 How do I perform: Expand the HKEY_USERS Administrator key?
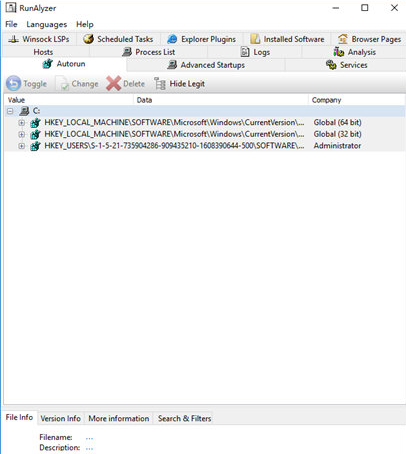pos(22,146)
